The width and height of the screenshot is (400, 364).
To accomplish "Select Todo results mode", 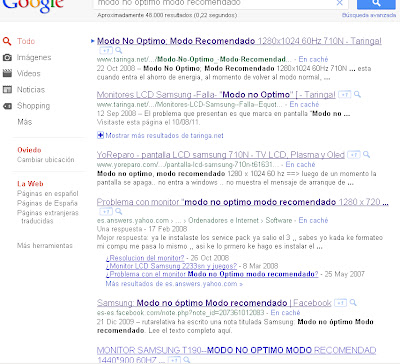I will click(26, 41).
